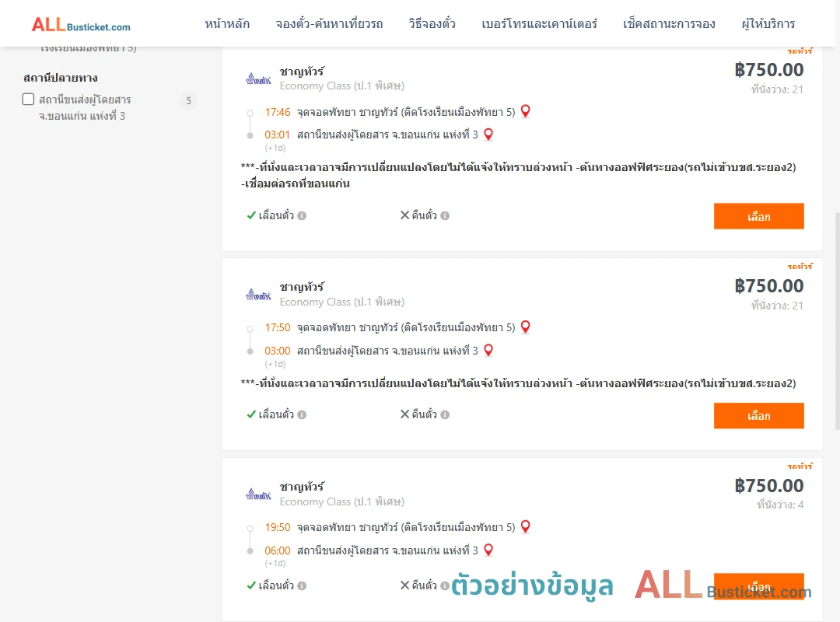Click ชาญทัวร์ operator logo on 17:46 trip
Viewport: 840px width, 622px height.
pyautogui.click(x=258, y=79)
